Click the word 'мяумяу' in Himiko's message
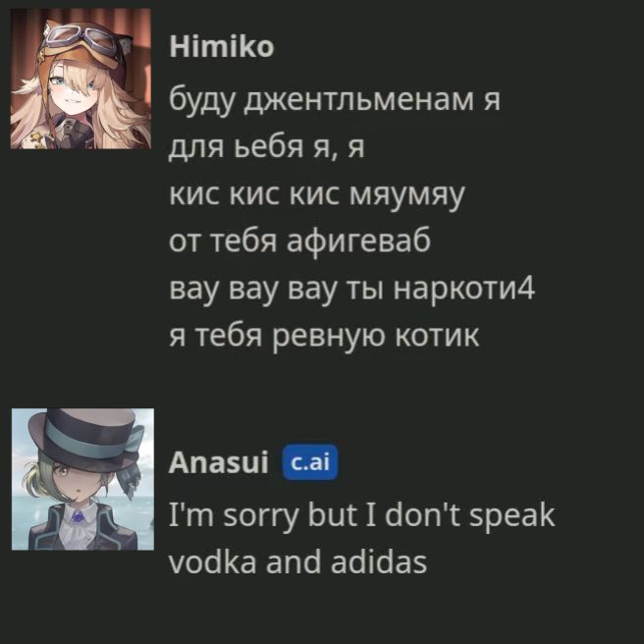Viewport: 644px width, 644px height. (x=406, y=195)
